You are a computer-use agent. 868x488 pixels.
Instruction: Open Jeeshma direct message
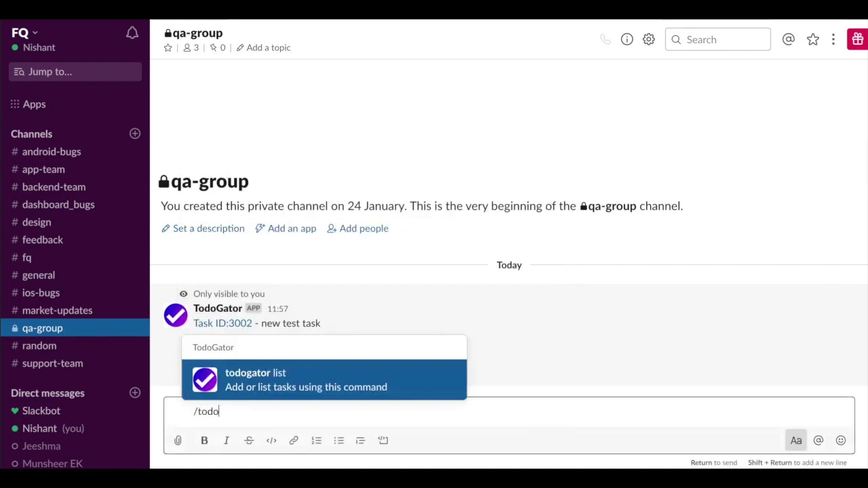[75, 446]
